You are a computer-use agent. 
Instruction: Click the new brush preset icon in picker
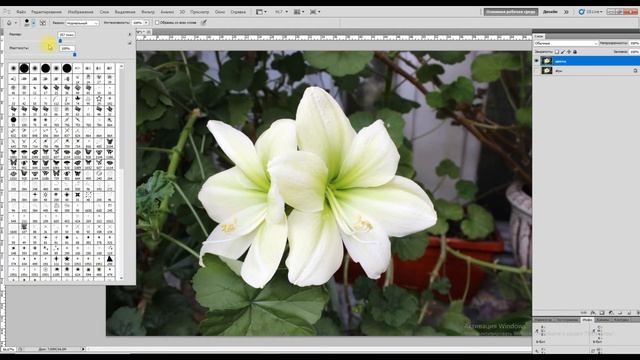pos(130,43)
